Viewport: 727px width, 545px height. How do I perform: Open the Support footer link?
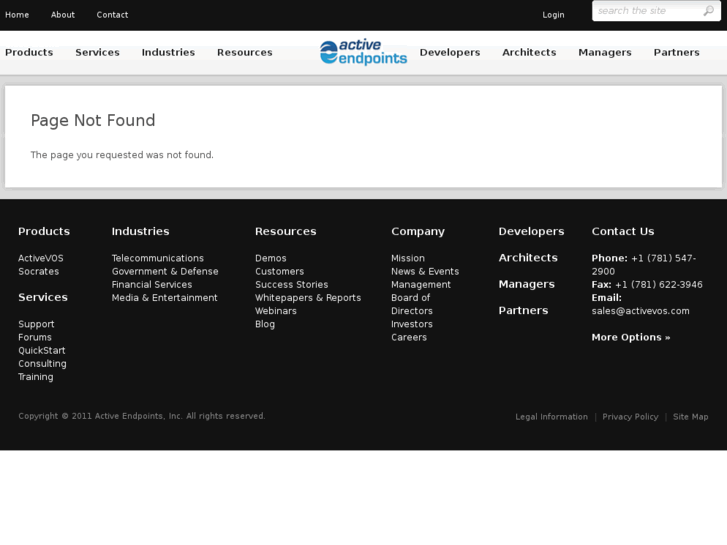point(36,324)
